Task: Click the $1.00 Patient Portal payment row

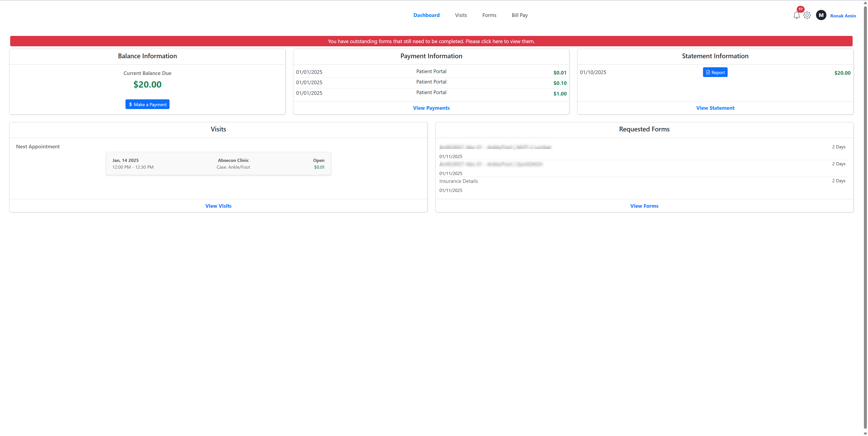Action: coord(431,93)
